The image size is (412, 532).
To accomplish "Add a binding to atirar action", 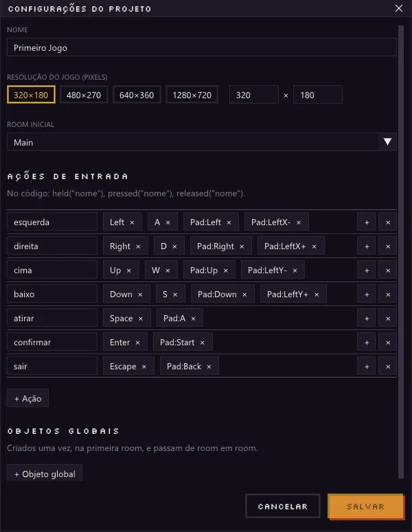I will 367,319.
